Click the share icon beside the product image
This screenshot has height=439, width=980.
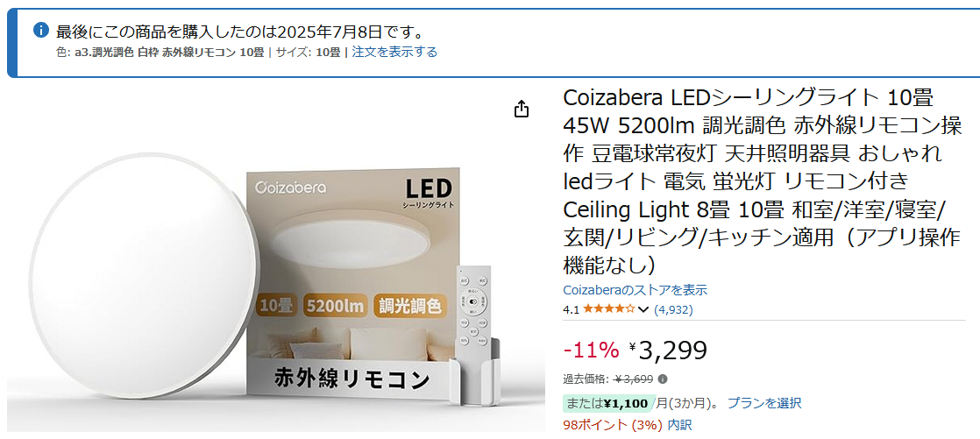[x=522, y=110]
